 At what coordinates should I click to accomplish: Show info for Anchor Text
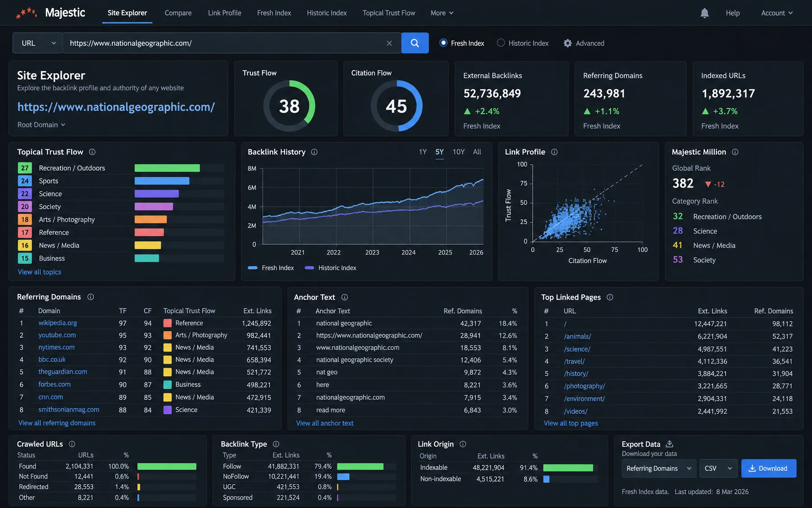[345, 297]
